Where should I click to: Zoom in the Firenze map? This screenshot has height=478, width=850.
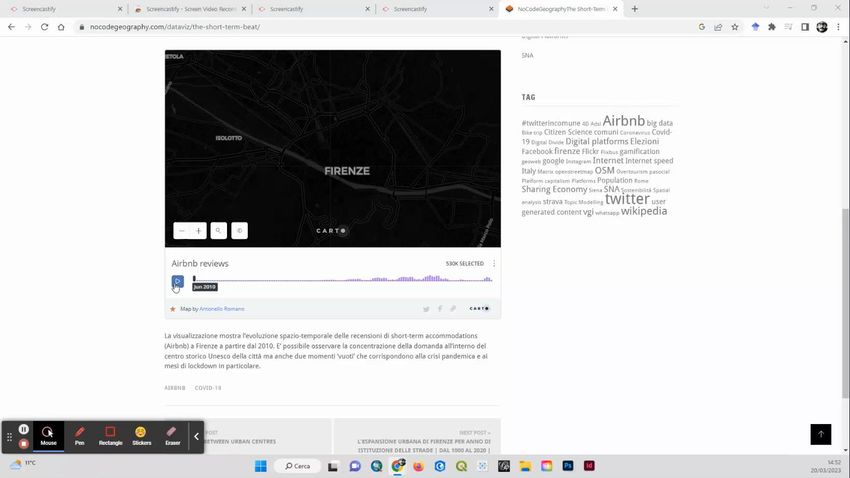198,231
